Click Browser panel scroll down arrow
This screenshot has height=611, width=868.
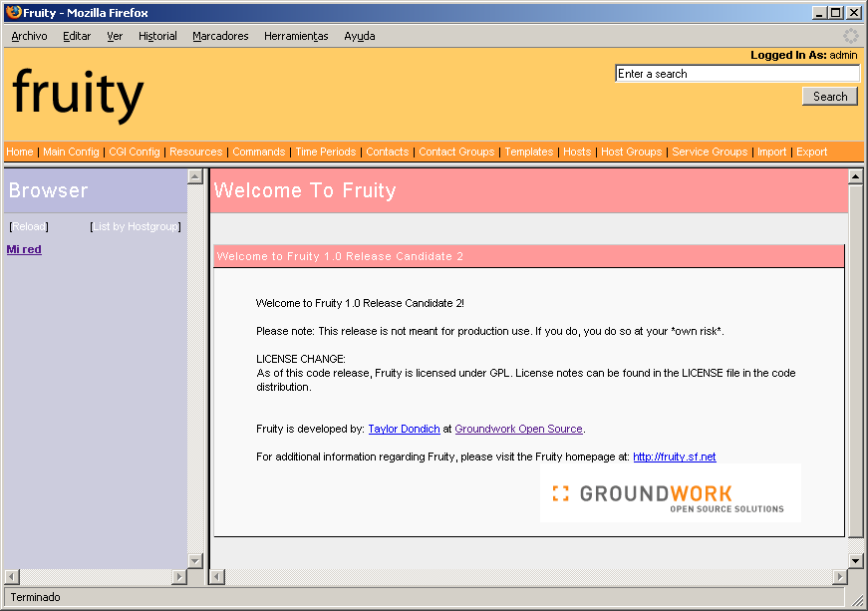point(195,560)
